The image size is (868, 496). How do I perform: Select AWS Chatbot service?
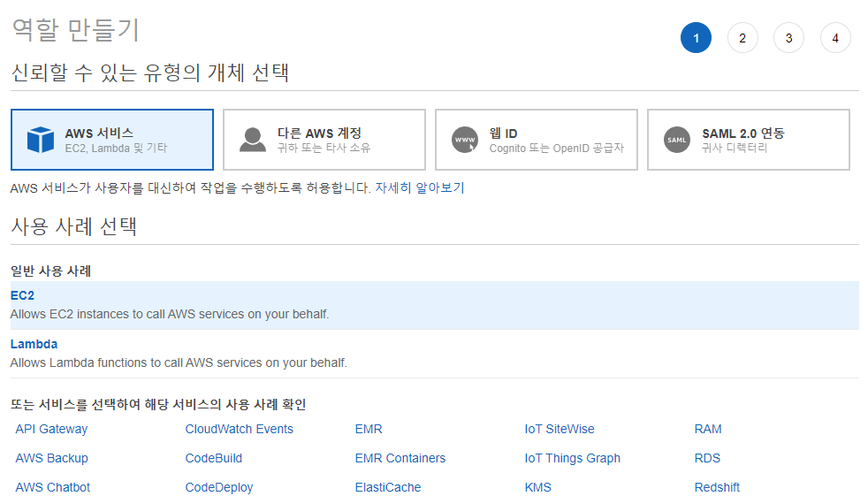point(52,487)
